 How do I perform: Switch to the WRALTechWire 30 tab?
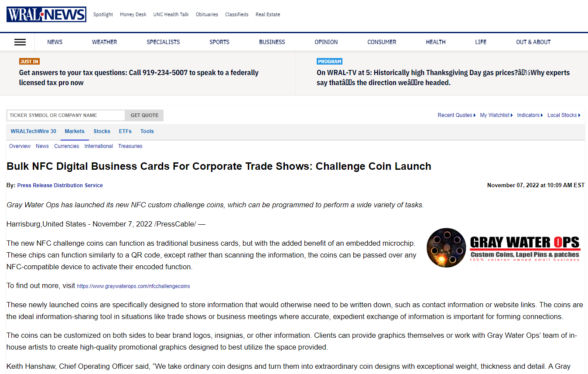click(34, 131)
